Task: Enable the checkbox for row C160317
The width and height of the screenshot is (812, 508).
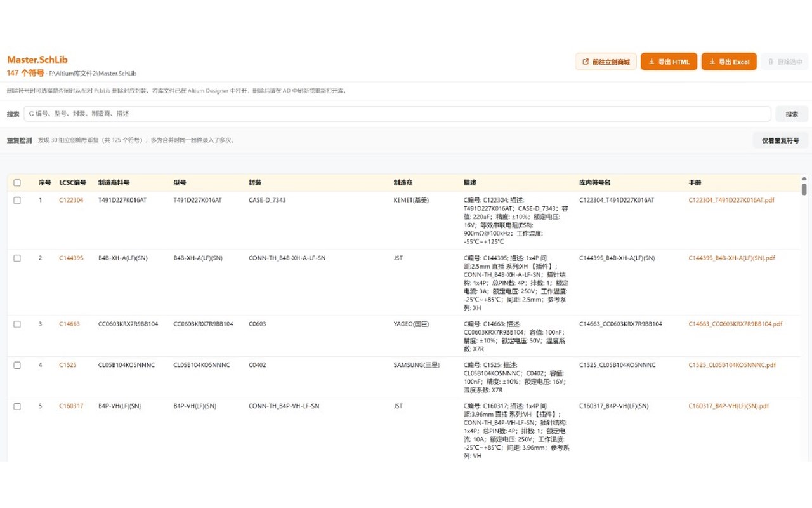Action: tap(17, 406)
